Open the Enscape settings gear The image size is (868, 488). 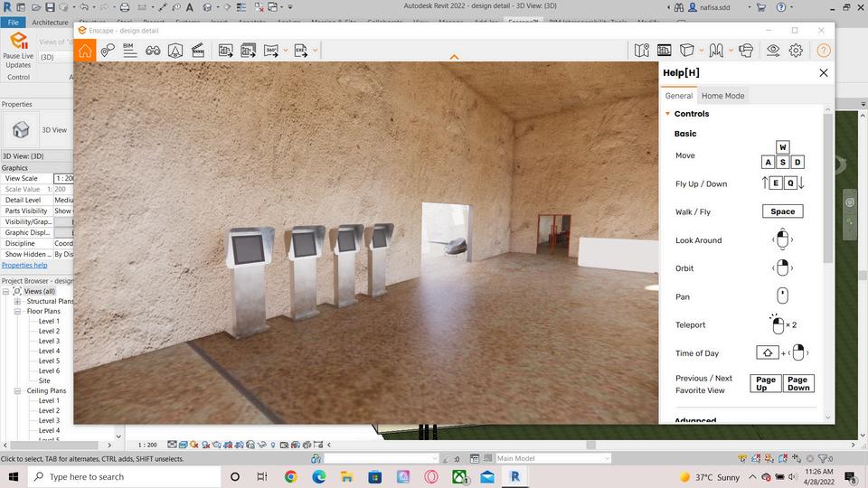[796, 51]
